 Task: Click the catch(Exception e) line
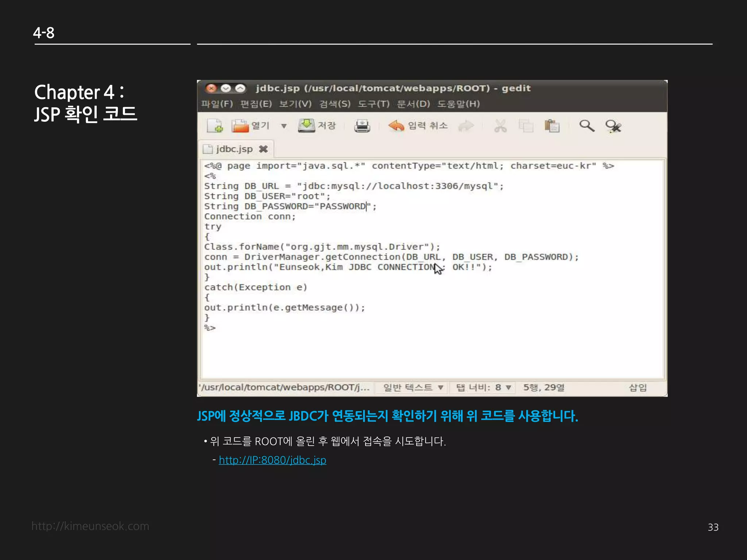pos(256,287)
